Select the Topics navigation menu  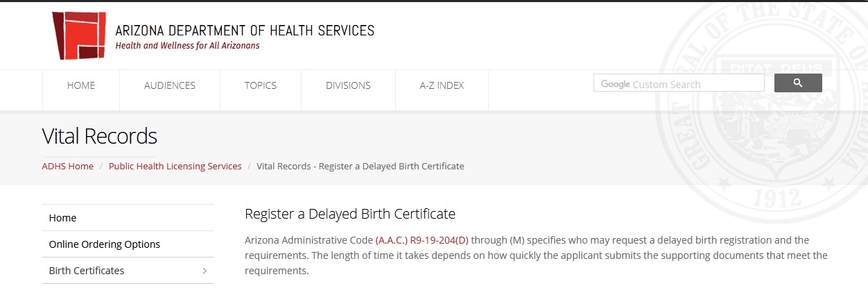[260, 85]
